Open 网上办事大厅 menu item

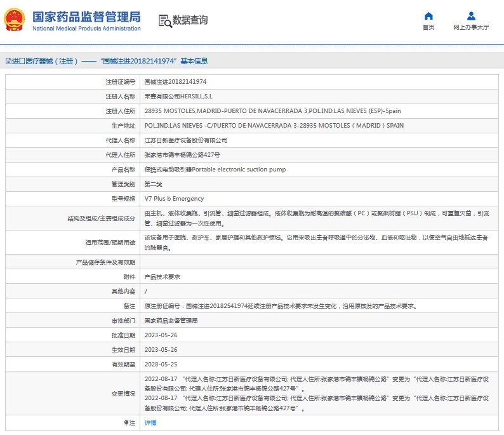click(x=471, y=27)
